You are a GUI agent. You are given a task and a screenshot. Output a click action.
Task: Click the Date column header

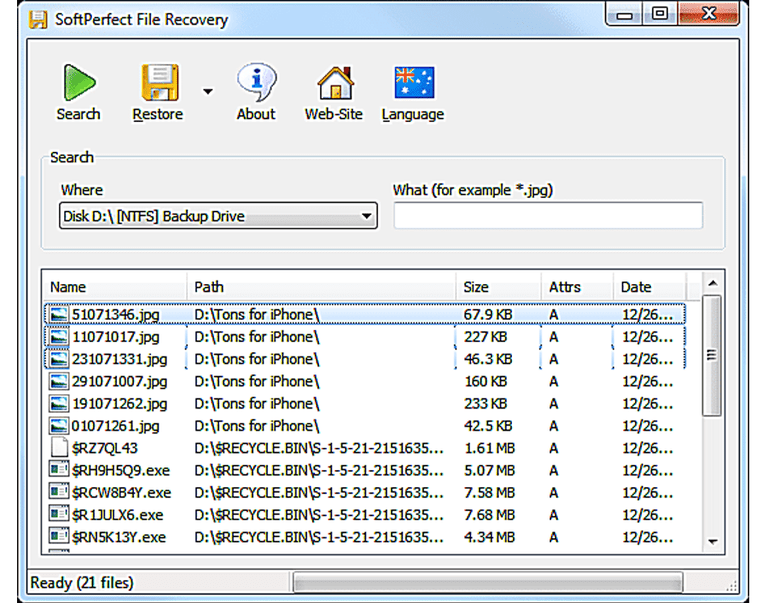point(648,287)
